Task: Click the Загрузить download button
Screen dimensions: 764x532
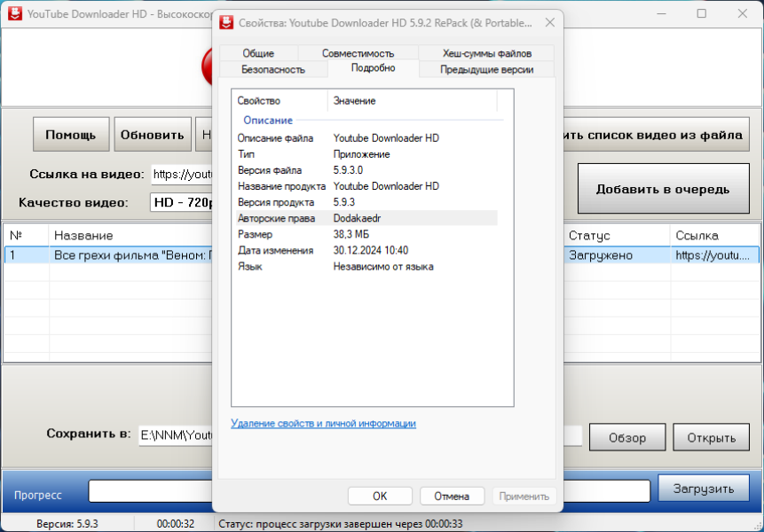Action: click(x=704, y=489)
